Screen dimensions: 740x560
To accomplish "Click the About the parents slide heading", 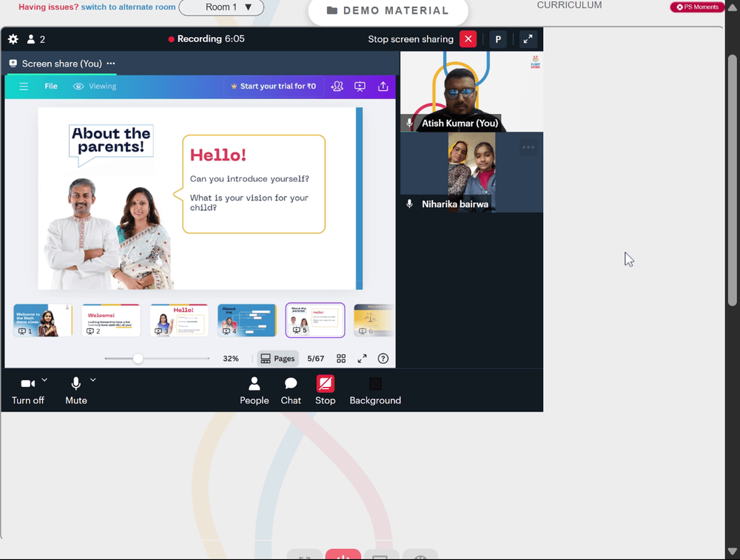I will [111, 140].
